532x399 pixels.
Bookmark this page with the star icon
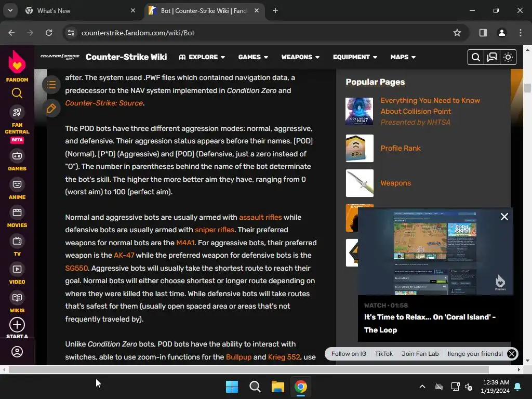point(457,33)
